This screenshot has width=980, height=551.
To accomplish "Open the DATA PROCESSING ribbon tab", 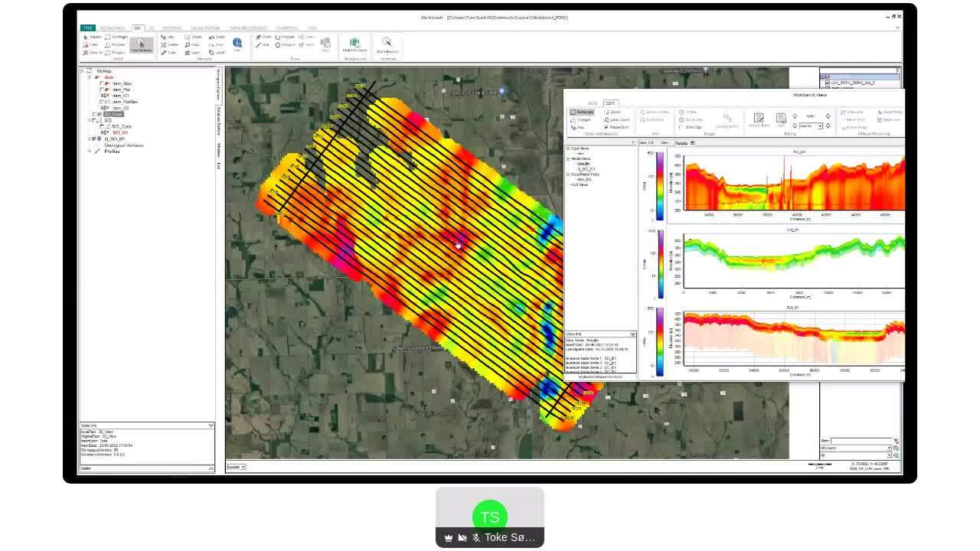I will (x=248, y=28).
